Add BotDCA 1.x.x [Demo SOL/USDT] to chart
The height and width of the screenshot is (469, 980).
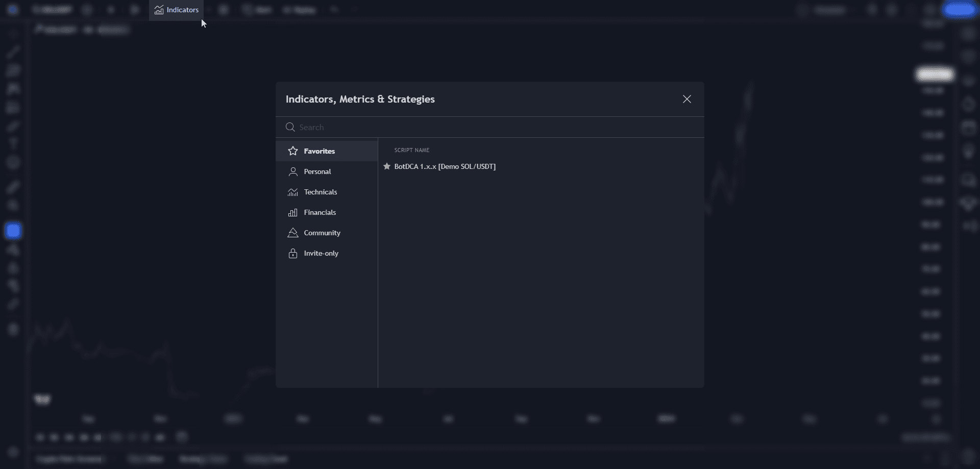coord(445,166)
